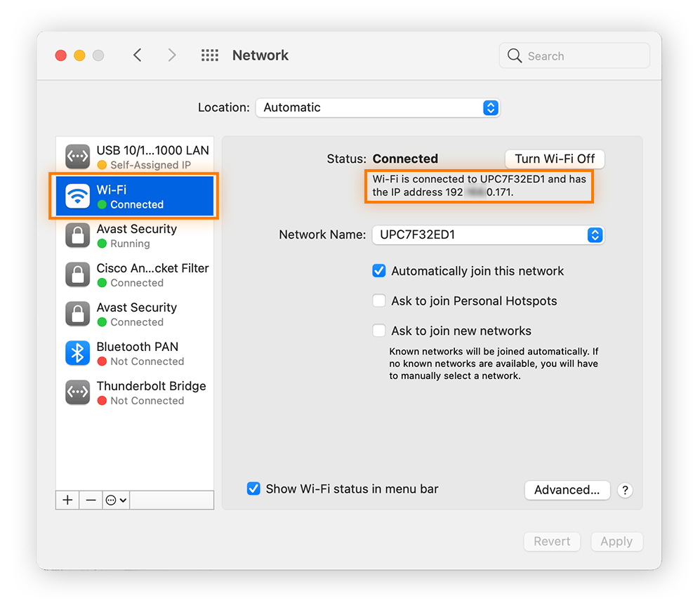Open the show-all grid icon
The image size is (700, 610).
(209, 55)
